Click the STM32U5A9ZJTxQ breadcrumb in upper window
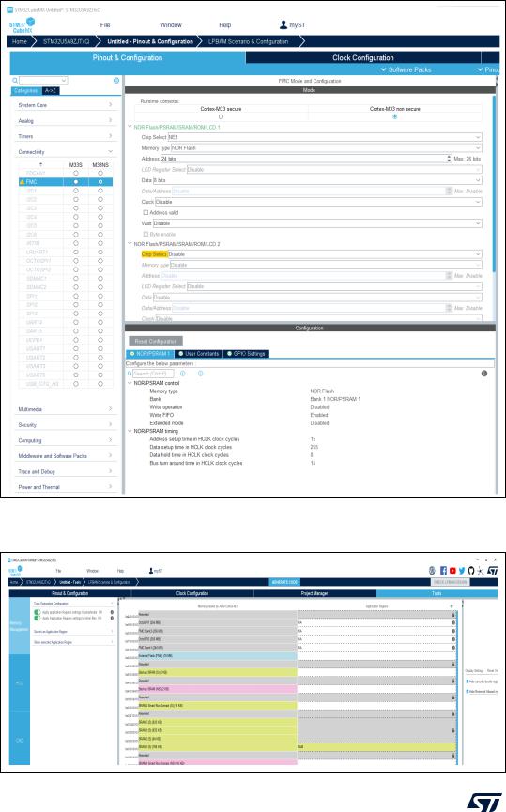 tap(66, 41)
